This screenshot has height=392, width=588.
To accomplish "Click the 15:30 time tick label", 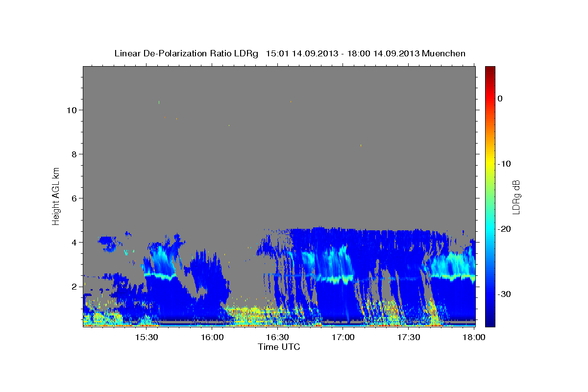I will (x=146, y=337).
